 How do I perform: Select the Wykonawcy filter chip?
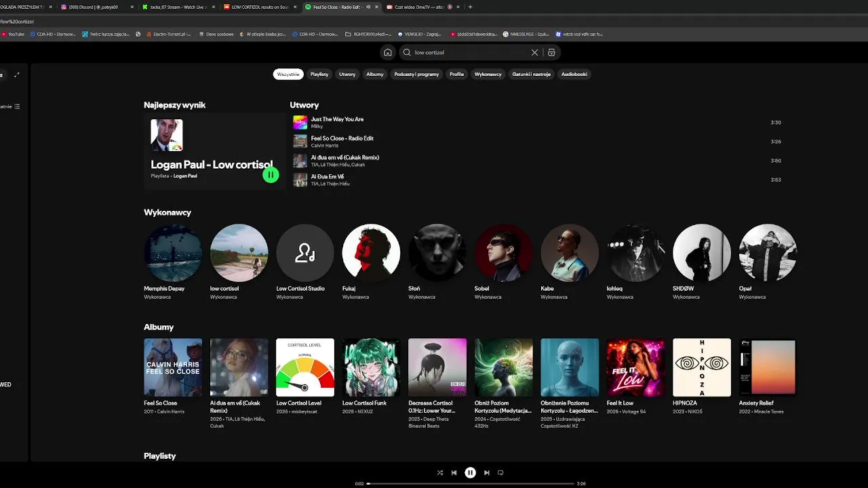[488, 74]
